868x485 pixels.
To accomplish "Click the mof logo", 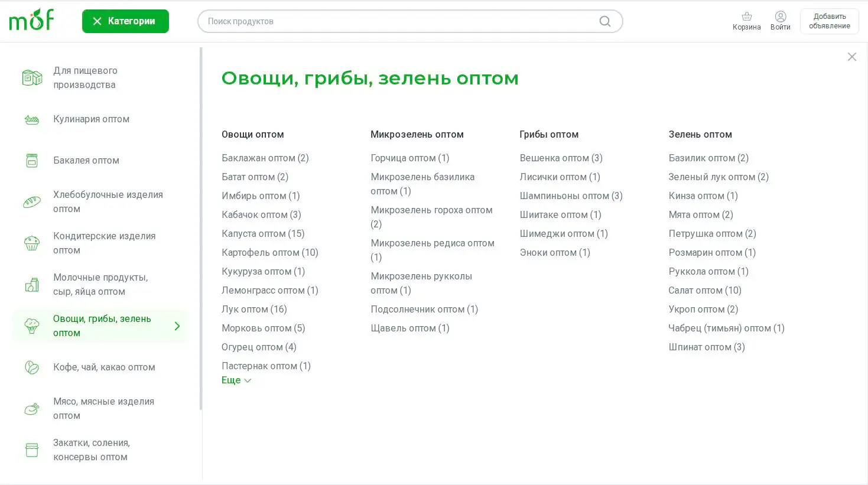I will [31, 19].
